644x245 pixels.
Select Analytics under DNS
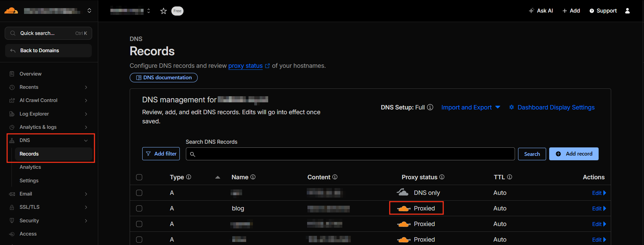30,167
